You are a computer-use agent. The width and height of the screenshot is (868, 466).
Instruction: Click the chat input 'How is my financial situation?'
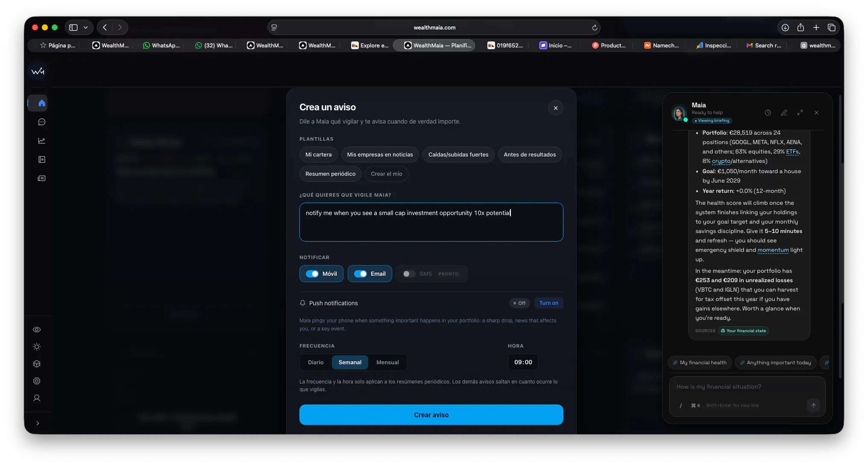click(x=747, y=386)
